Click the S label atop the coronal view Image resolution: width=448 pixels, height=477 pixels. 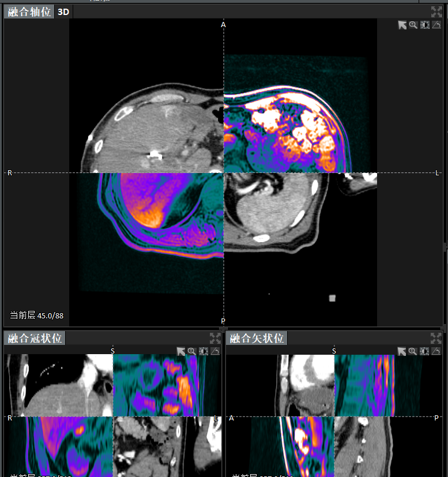click(x=112, y=351)
